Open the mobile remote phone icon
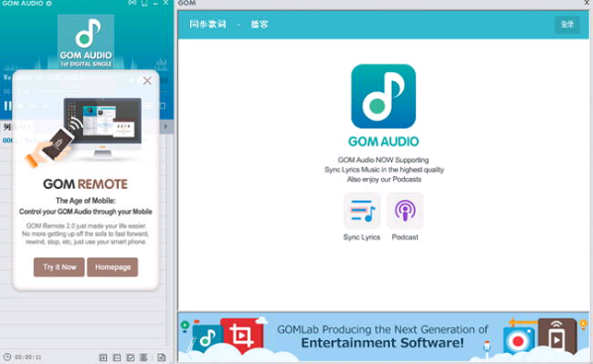The width and height of the screenshot is (593, 364). (145, 3)
